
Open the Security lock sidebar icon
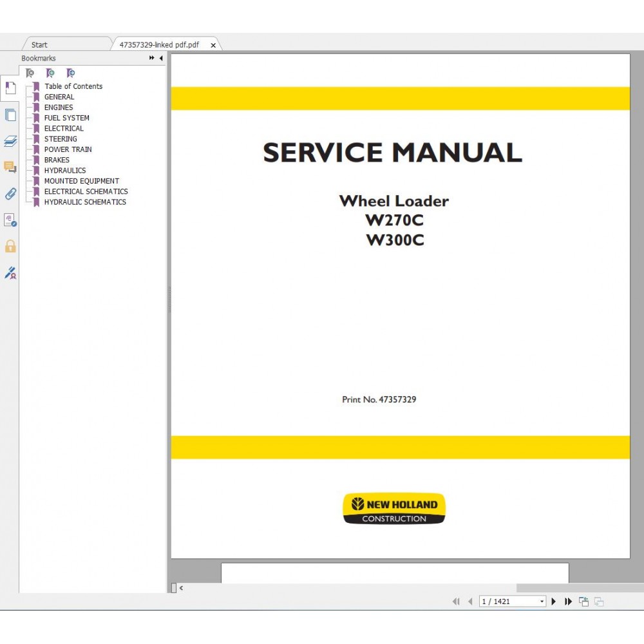pyautogui.click(x=10, y=246)
